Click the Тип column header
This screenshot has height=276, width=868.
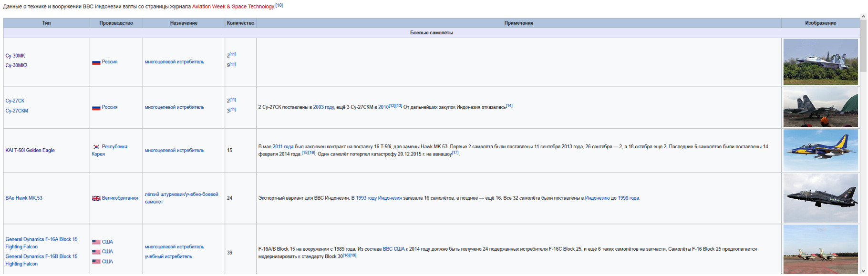[x=46, y=23]
